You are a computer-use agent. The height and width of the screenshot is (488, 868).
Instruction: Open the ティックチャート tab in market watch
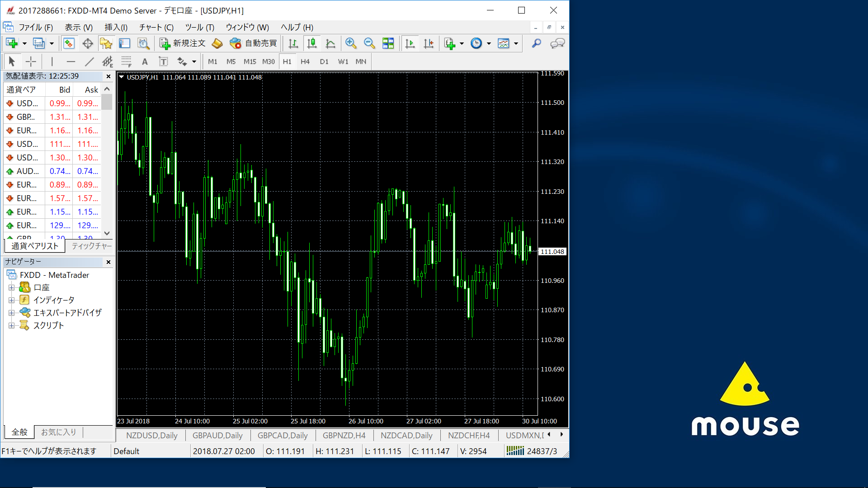pos(91,246)
